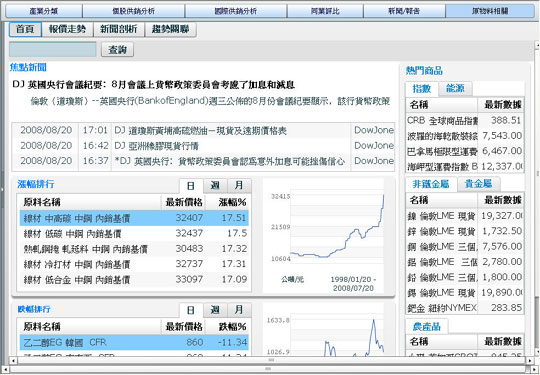This screenshot has width=540, height=375.
Task: Select row 熱軋鋼捲 軋延料 中鋼 內銷基價
Action: coord(134,249)
